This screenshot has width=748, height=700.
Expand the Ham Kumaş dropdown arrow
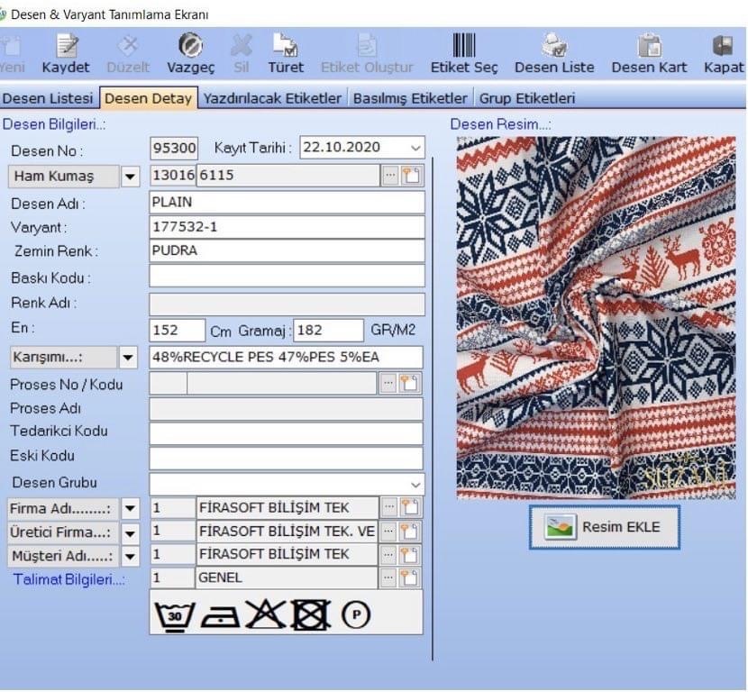pos(131,177)
